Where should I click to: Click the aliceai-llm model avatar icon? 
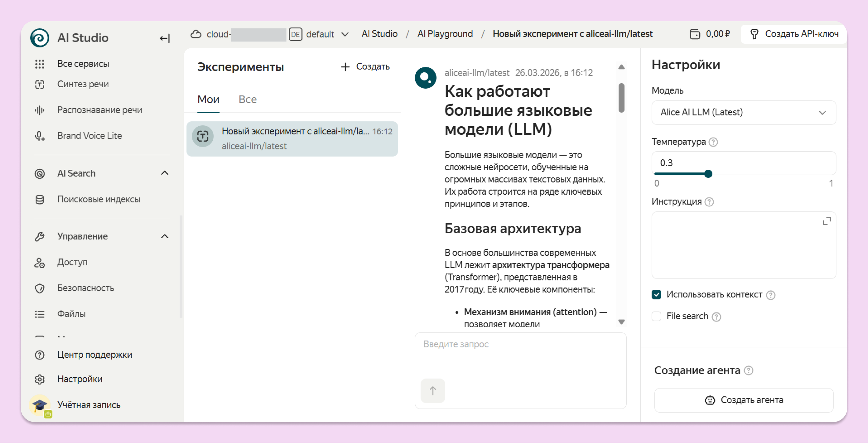pyautogui.click(x=425, y=78)
